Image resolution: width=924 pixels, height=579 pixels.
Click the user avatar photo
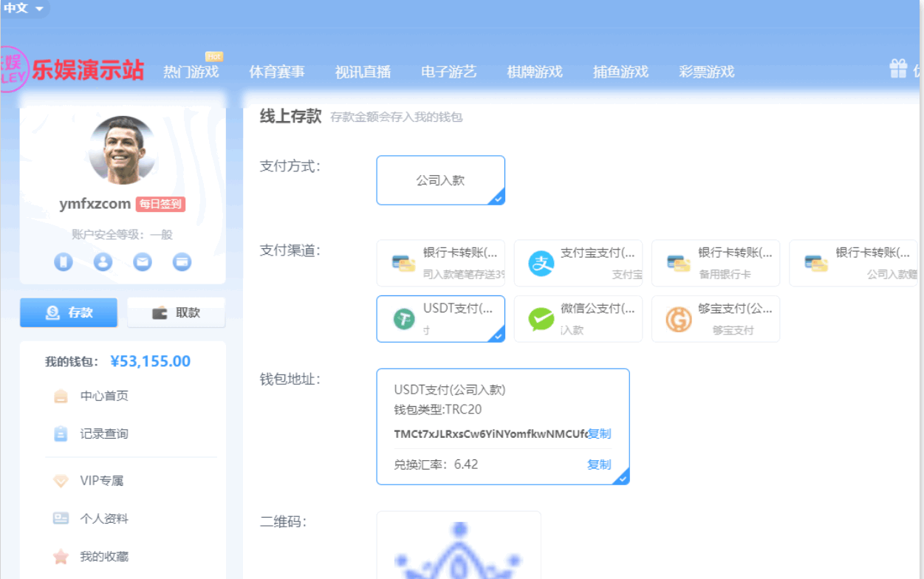tap(123, 150)
